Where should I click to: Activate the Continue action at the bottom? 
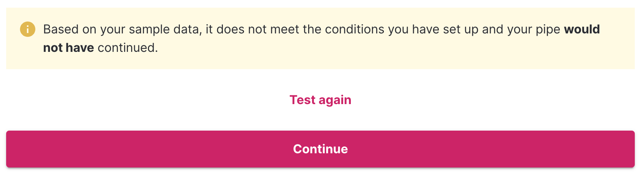320,149
